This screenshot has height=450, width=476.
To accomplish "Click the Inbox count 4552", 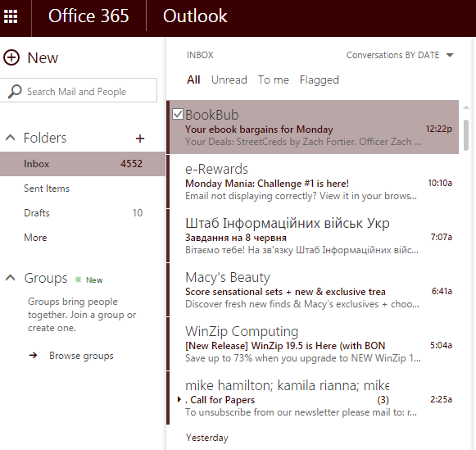I will (x=131, y=164).
